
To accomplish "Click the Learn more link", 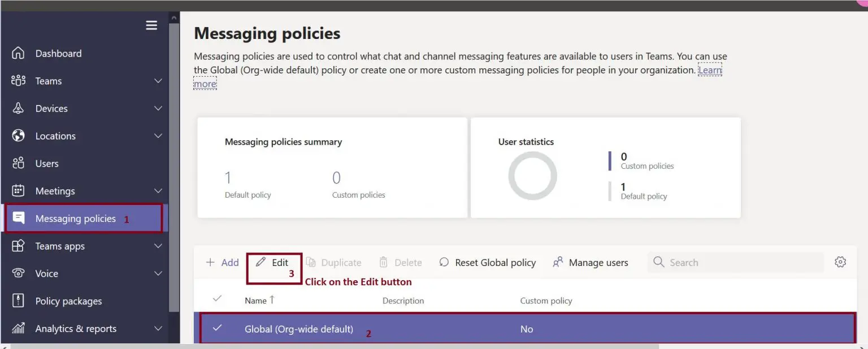I will 710,69.
